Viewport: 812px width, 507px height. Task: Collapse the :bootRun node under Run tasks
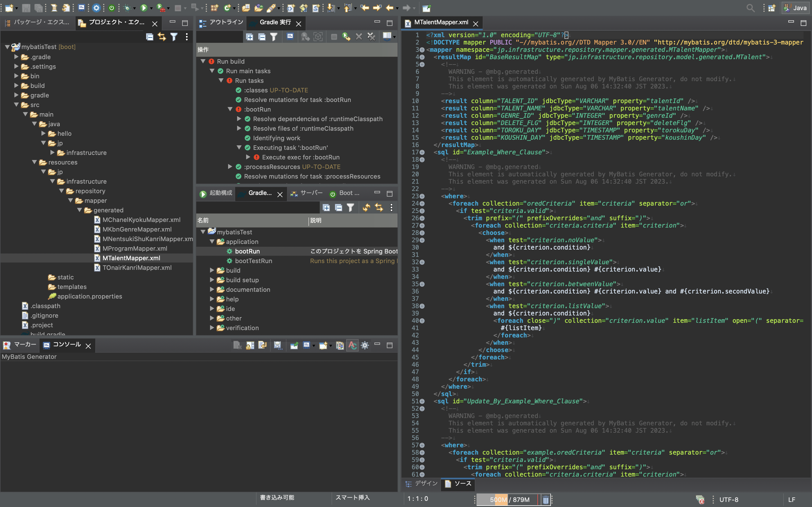click(230, 109)
